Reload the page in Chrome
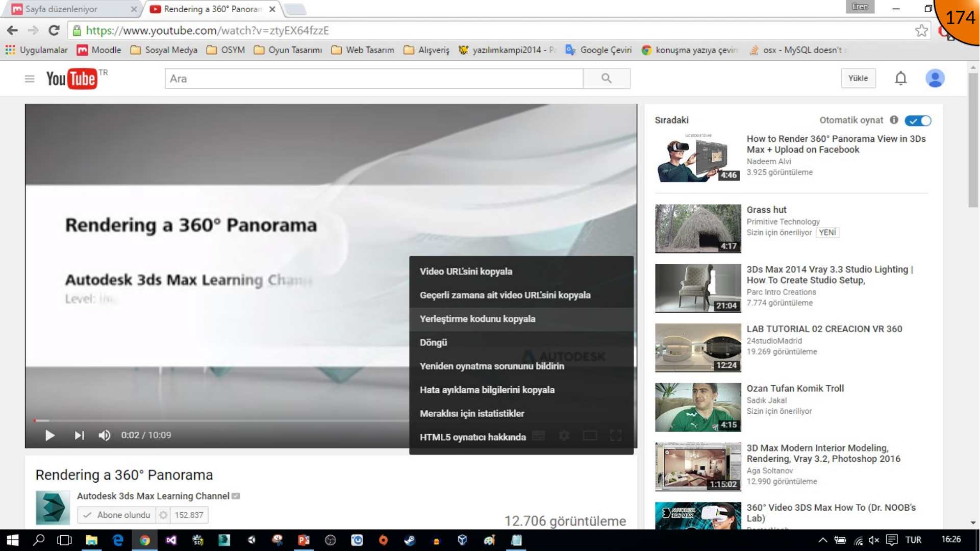 click(54, 31)
